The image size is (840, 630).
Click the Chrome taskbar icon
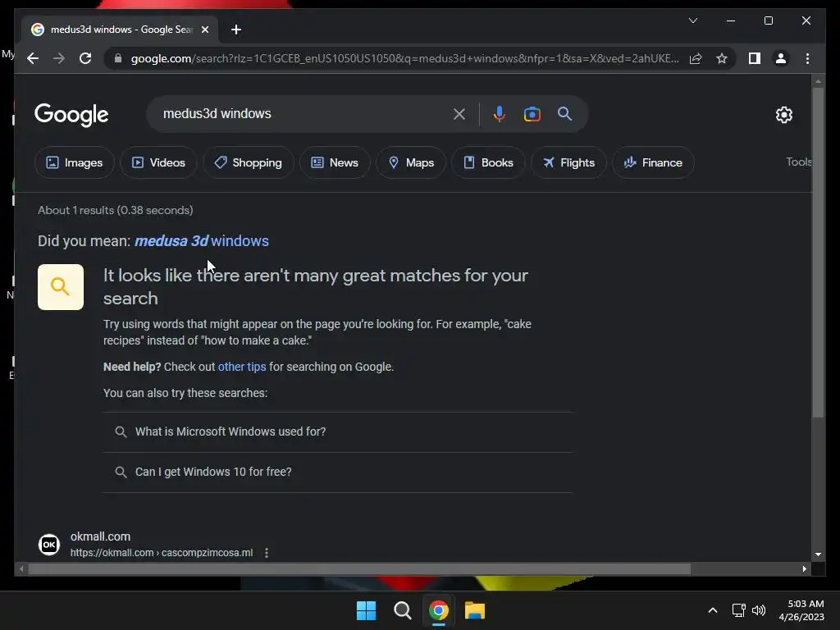(438, 610)
